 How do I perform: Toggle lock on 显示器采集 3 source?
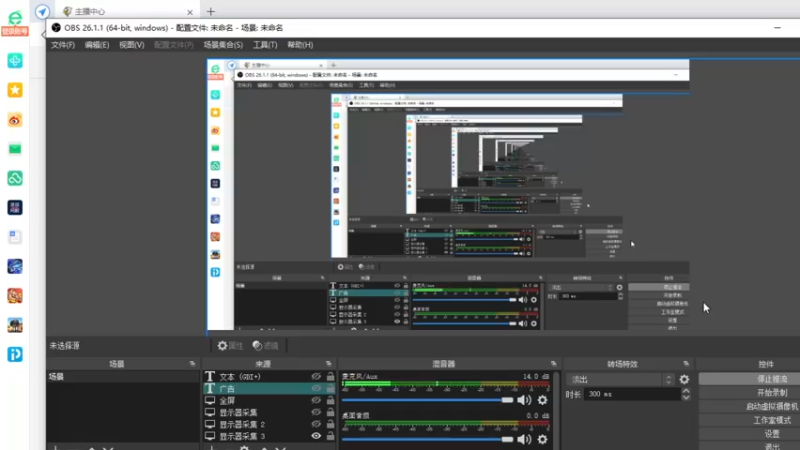(331, 436)
